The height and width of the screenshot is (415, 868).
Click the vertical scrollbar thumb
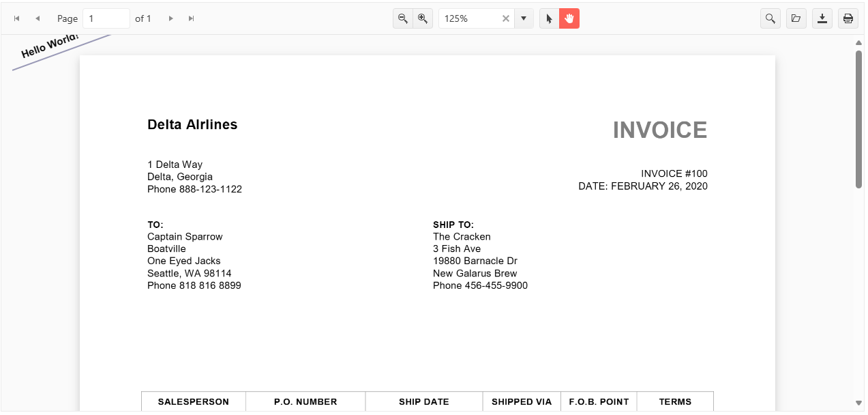point(859,119)
